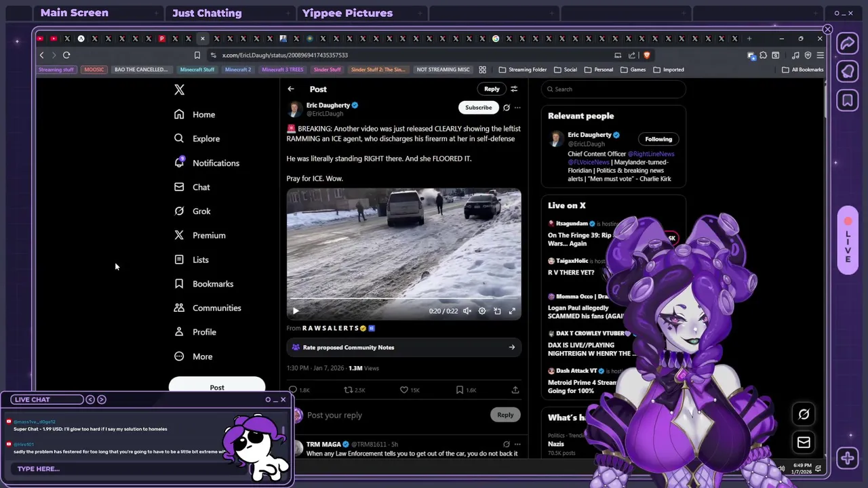The image size is (868, 488).
Task: Open Metroid Prime 4 live stream entry
Action: [583, 386]
